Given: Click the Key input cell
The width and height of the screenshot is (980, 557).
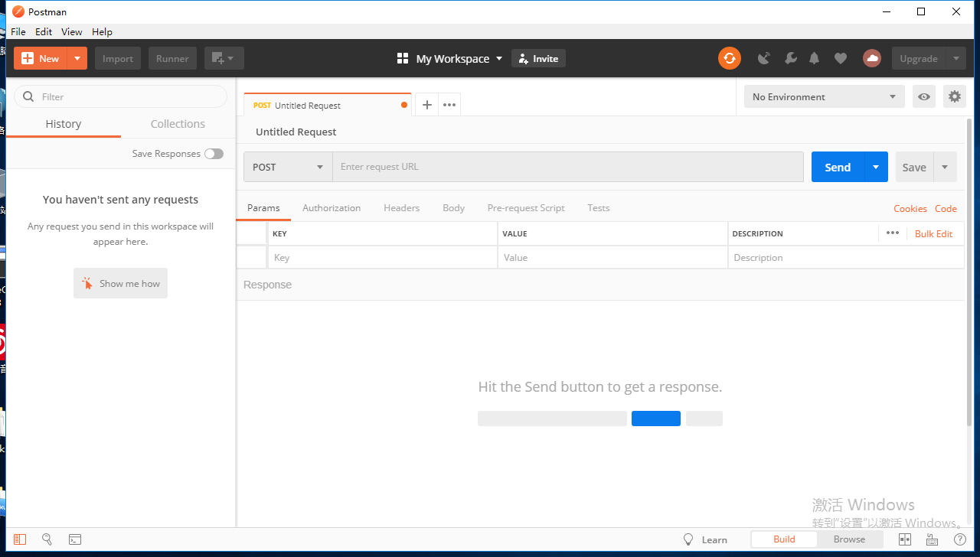Looking at the screenshot, I should [383, 257].
